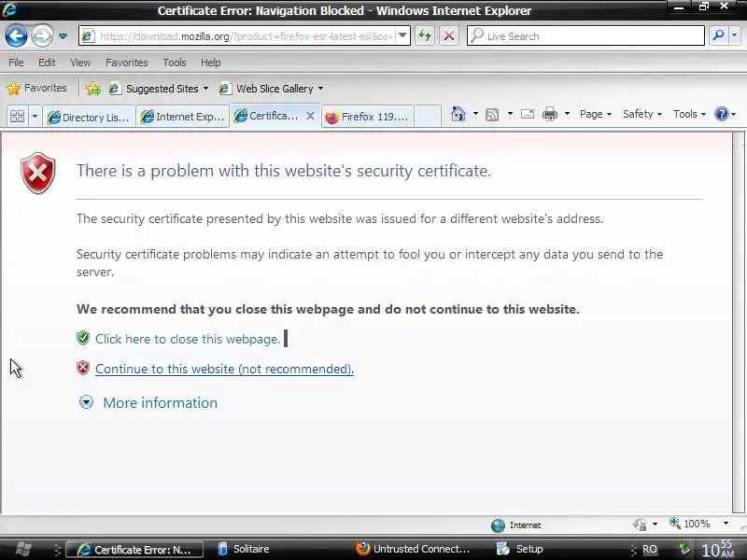Screen dimensions: 747x560
Task: Add to Favorites Bar star icon
Action: pos(92,89)
